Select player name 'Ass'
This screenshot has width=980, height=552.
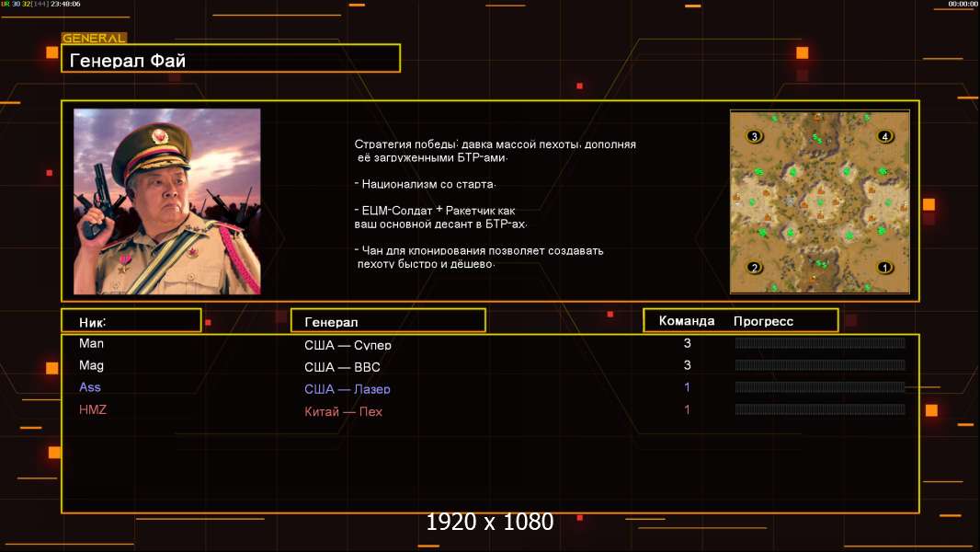point(90,387)
